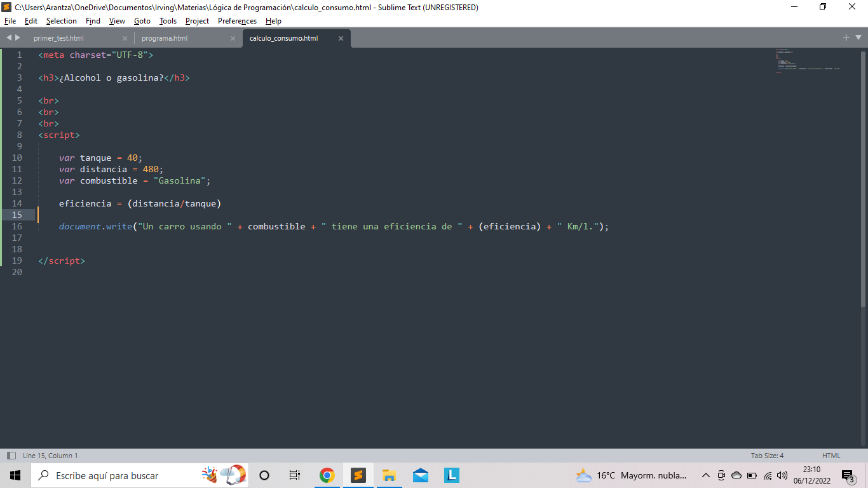Open the weather widget showing 16°C
The height and width of the screenshot is (488, 868).
point(631,475)
